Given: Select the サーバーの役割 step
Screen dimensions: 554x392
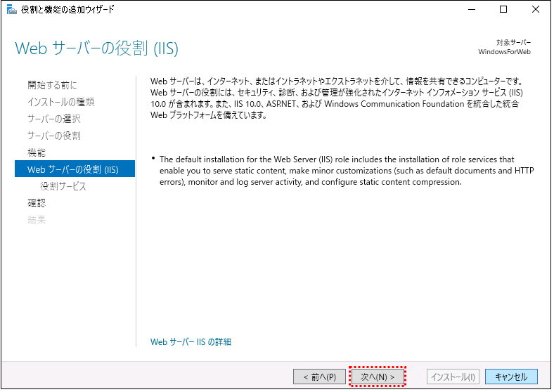Looking at the screenshot, I should [53, 136].
